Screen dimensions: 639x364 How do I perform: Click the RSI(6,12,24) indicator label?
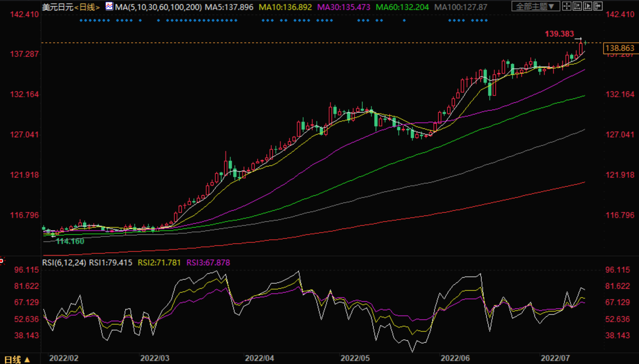[x=64, y=263]
